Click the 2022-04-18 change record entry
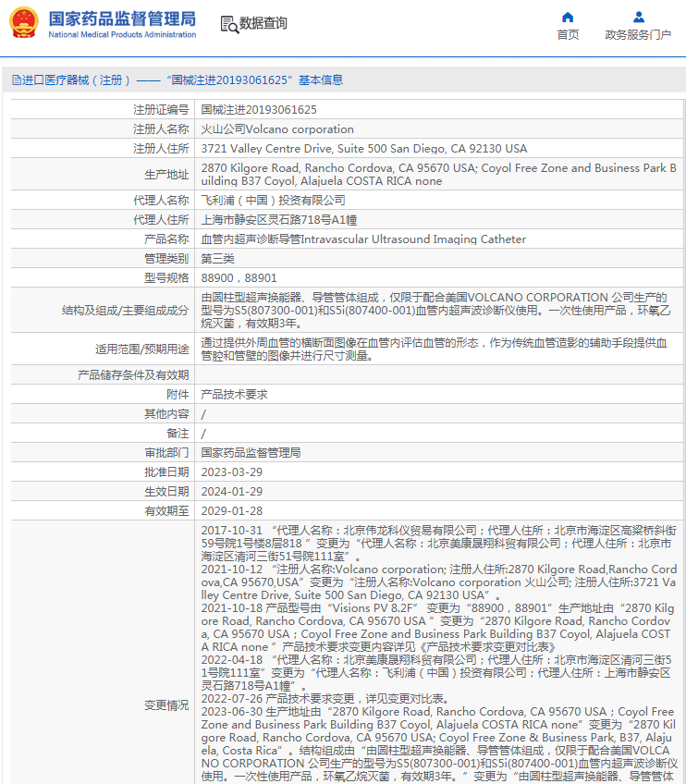 coord(436,672)
